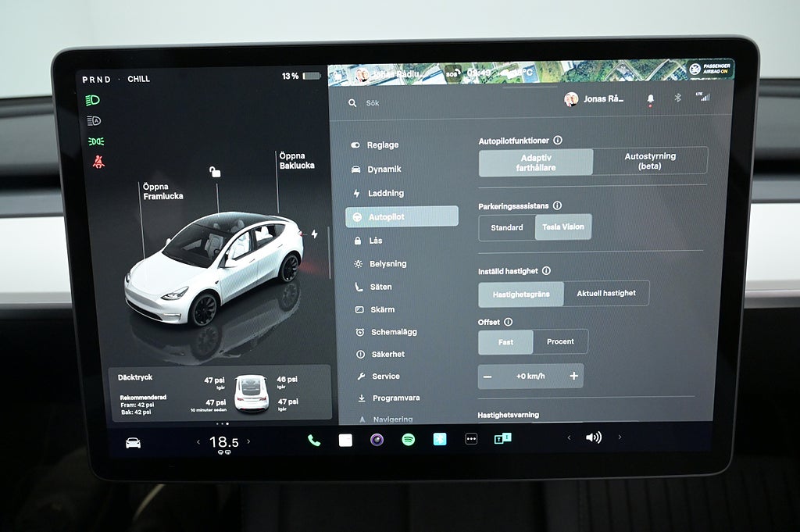Open the phone app in bottom bar

coord(314,440)
